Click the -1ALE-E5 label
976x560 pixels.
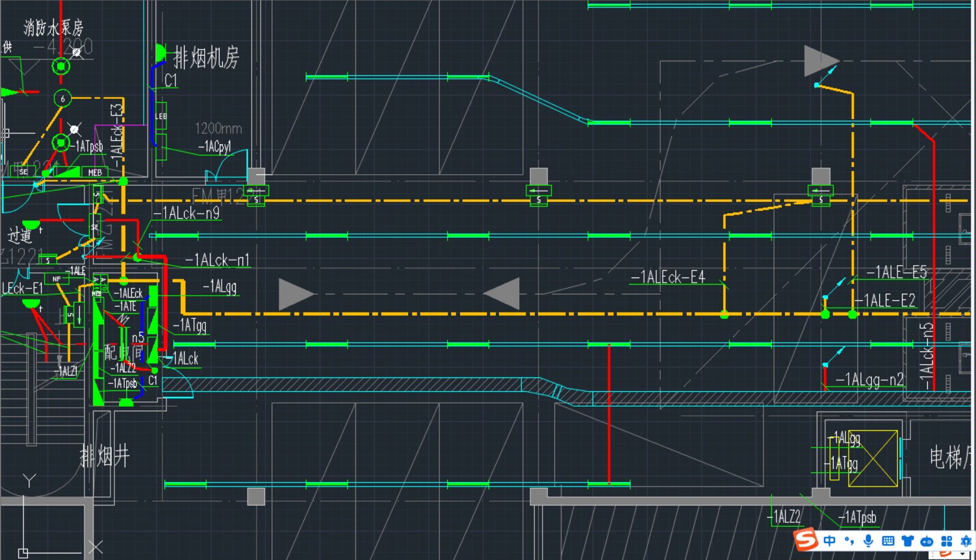[897, 272]
